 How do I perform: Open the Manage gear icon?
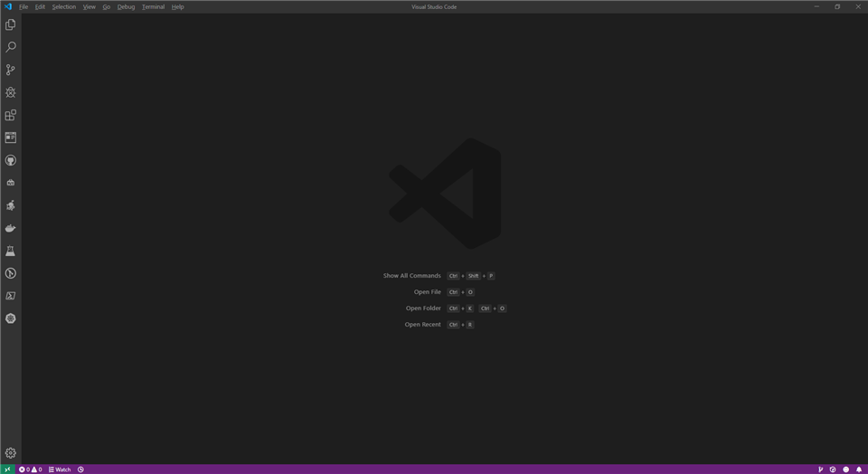coord(11,453)
